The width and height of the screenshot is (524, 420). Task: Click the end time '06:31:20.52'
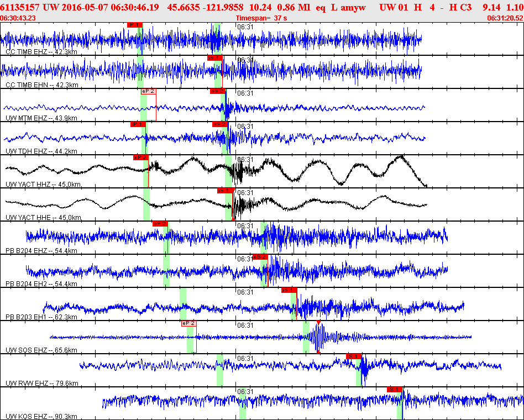click(505, 18)
